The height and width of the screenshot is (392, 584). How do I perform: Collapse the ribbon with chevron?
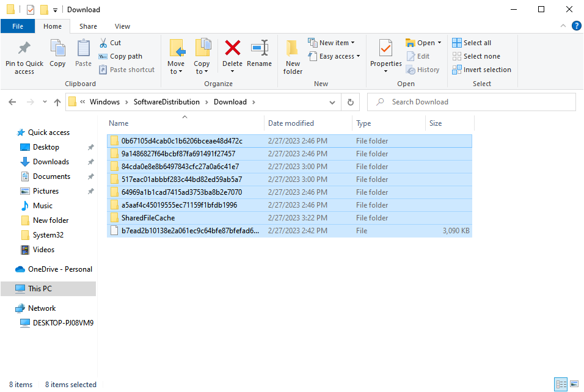[x=563, y=26]
